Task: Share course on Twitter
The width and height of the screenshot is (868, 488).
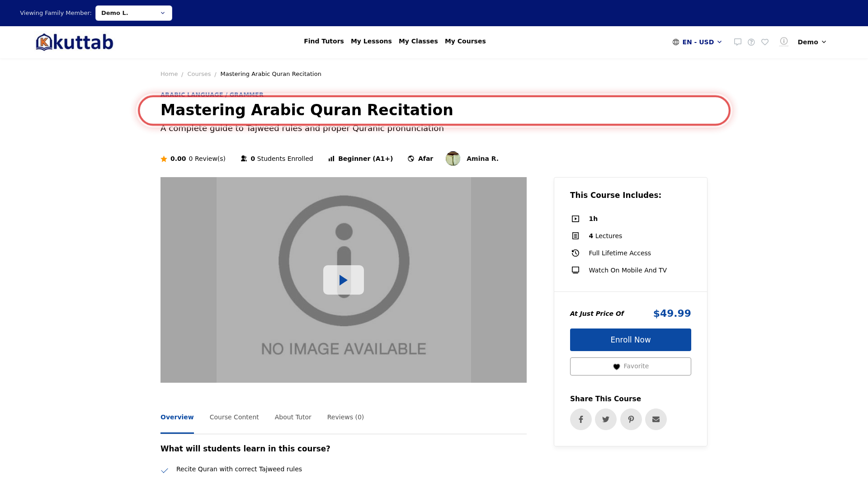Action: [606, 419]
